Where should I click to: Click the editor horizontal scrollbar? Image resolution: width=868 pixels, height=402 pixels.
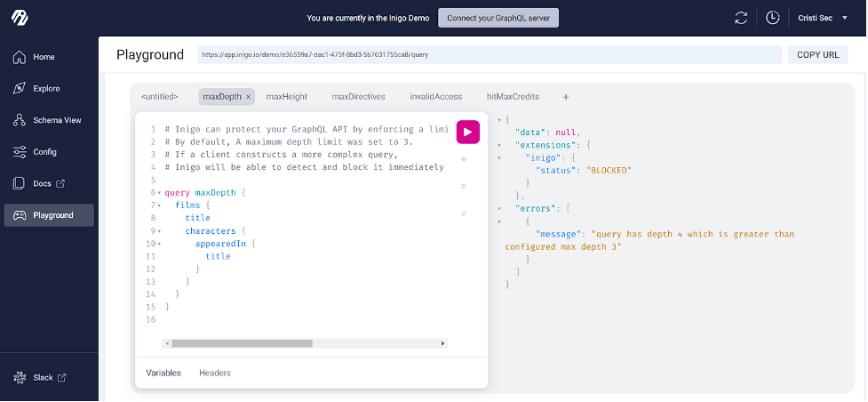[242, 343]
